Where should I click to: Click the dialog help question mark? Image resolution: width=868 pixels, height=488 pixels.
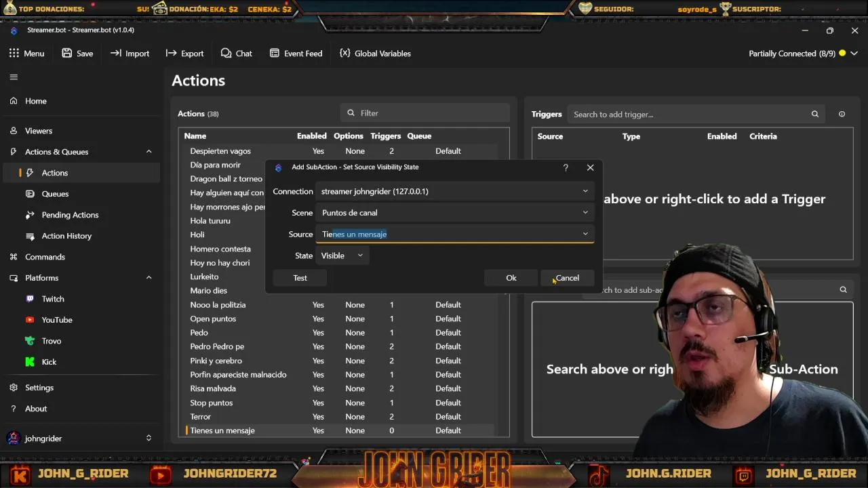pyautogui.click(x=566, y=167)
